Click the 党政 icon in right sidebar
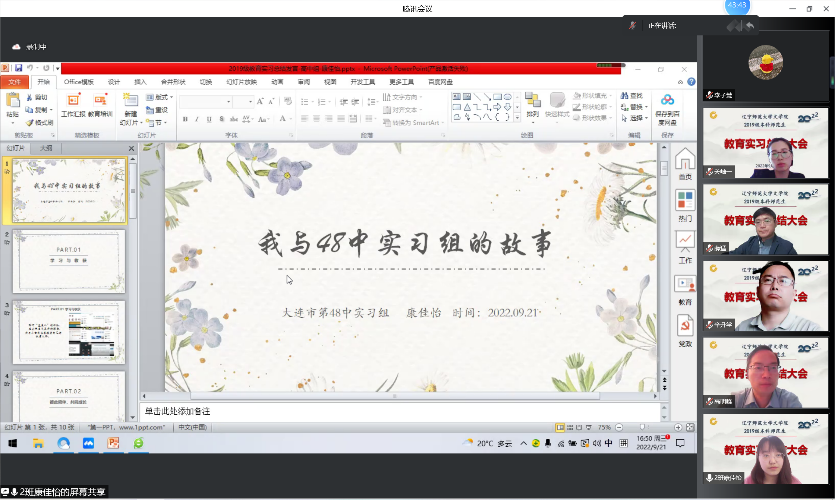The width and height of the screenshot is (835, 500). tap(685, 330)
